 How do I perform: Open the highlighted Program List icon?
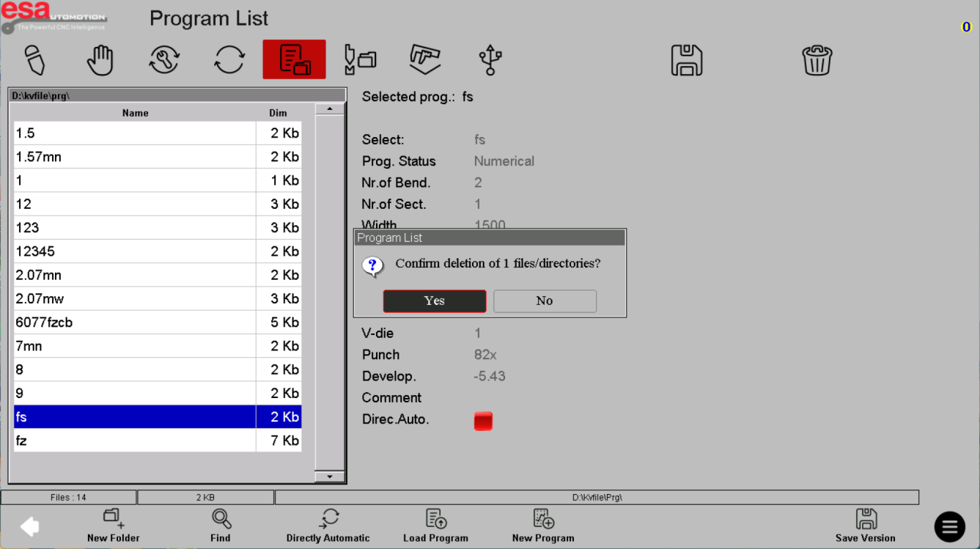(x=294, y=59)
